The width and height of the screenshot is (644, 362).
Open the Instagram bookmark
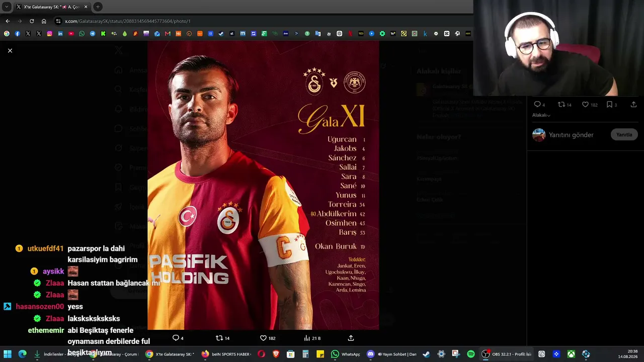tap(49, 34)
